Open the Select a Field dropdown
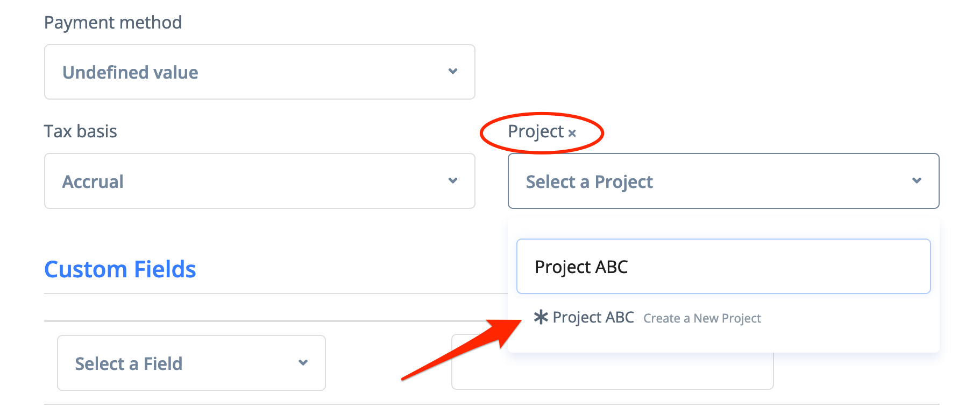This screenshot has height=420, width=980. pos(191,363)
